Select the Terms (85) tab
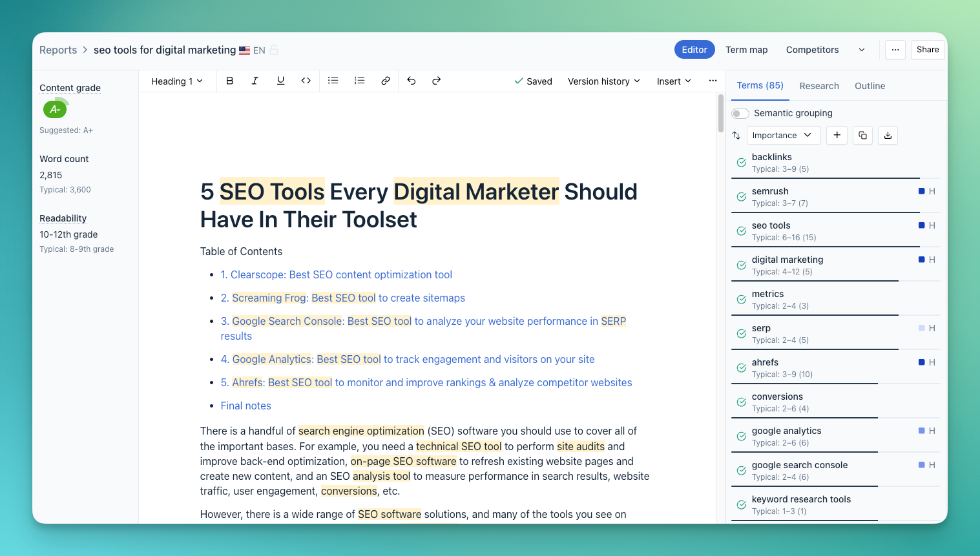The image size is (980, 556). pyautogui.click(x=760, y=85)
